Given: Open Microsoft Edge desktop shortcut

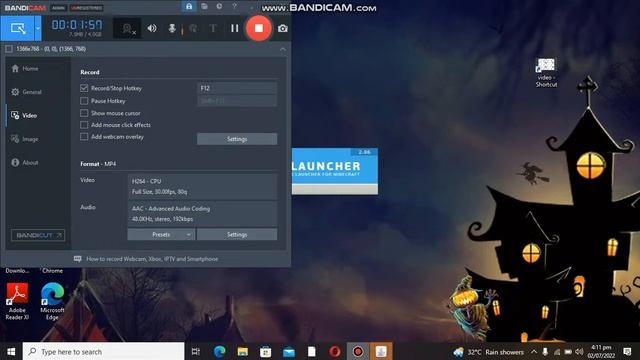Looking at the screenshot, I should click(52, 301).
